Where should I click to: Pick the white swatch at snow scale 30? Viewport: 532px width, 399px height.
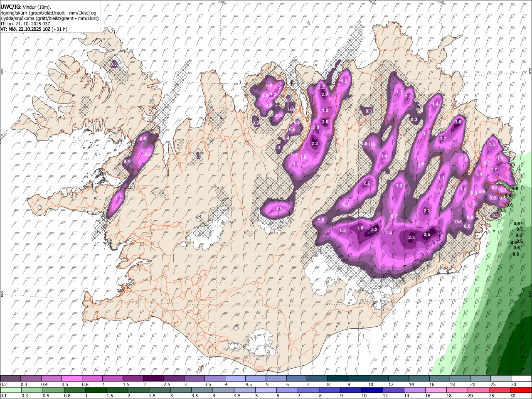(521, 378)
